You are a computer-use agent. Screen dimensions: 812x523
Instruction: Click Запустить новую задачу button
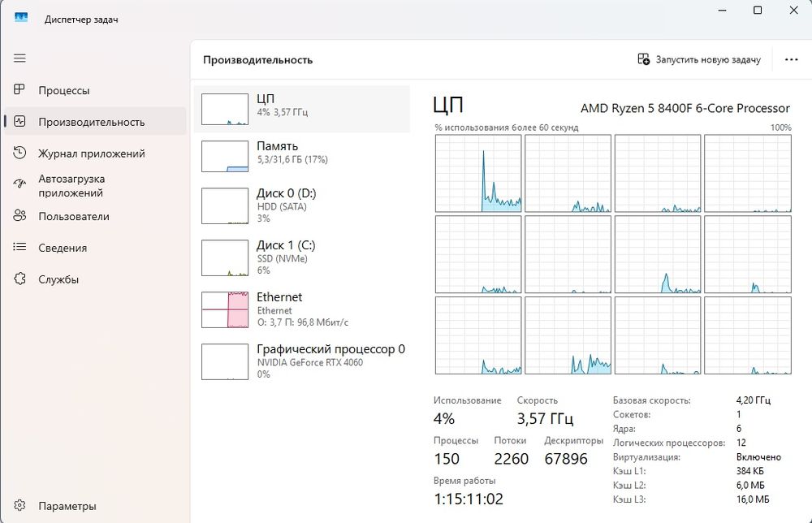point(699,59)
